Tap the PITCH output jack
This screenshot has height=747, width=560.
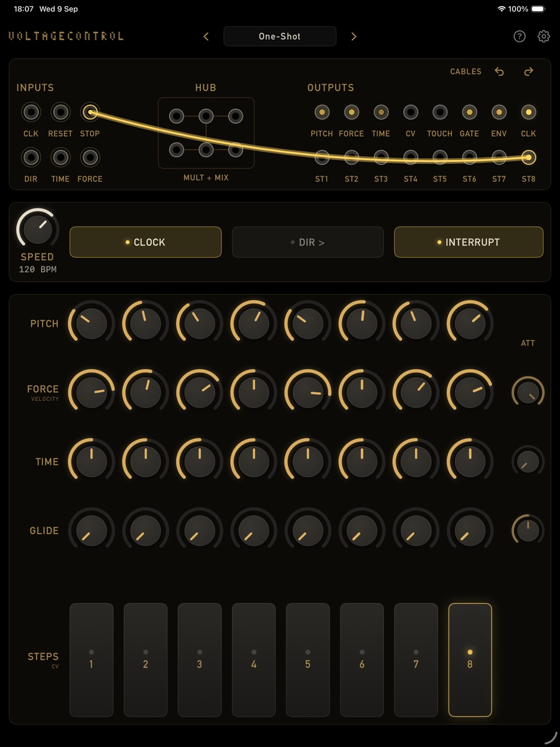(x=322, y=113)
